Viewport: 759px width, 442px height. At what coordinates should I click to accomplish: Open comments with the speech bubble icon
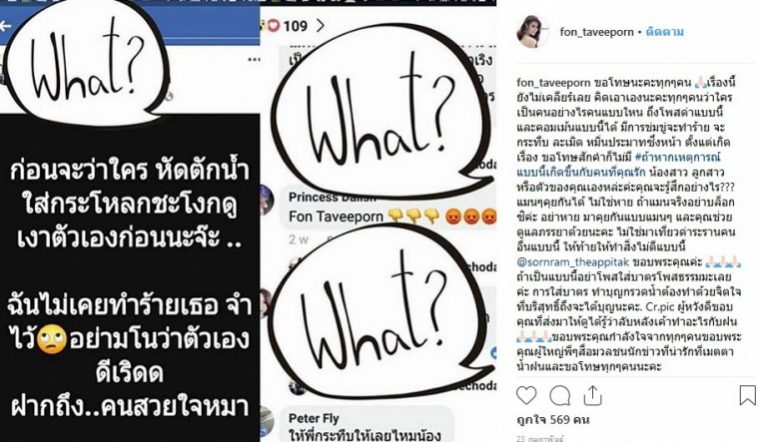coord(560,396)
